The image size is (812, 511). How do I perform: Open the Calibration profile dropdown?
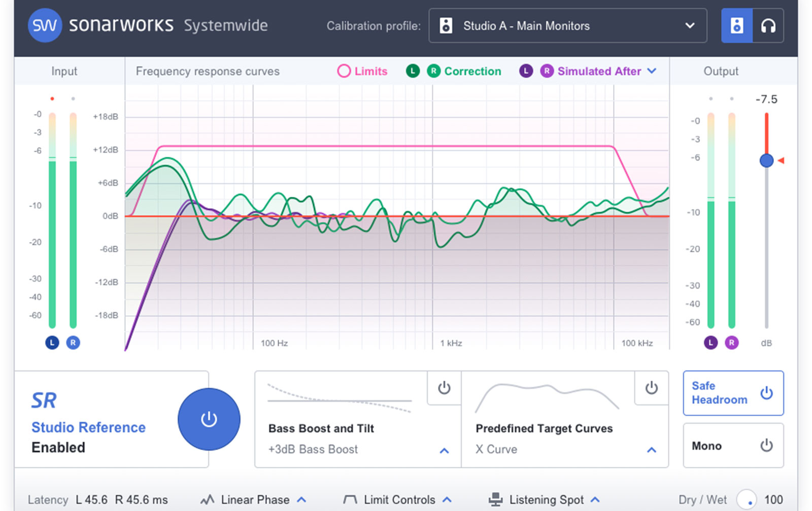tap(567, 25)
